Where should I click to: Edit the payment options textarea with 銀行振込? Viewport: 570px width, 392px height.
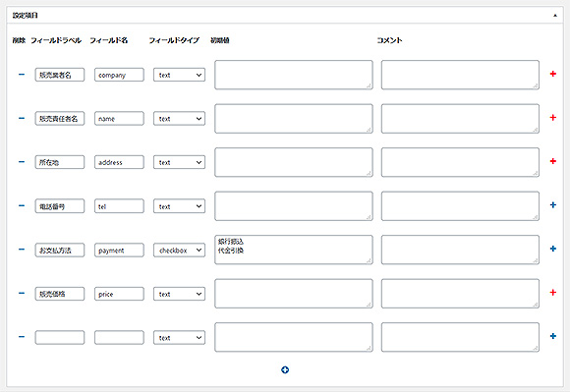294,250
